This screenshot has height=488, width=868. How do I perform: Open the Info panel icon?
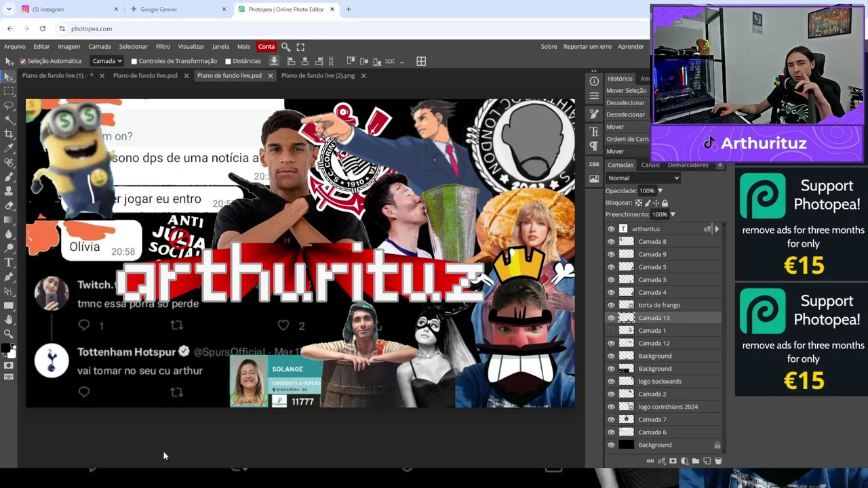click(594, 81)
